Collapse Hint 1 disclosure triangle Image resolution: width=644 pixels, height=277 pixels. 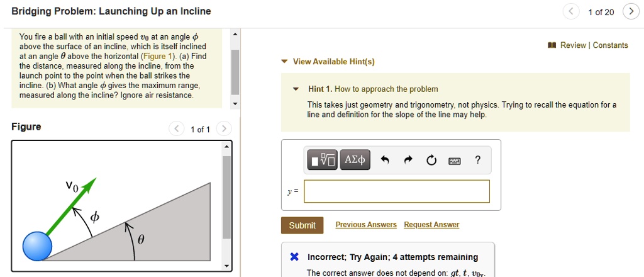[x=296, y=89]
